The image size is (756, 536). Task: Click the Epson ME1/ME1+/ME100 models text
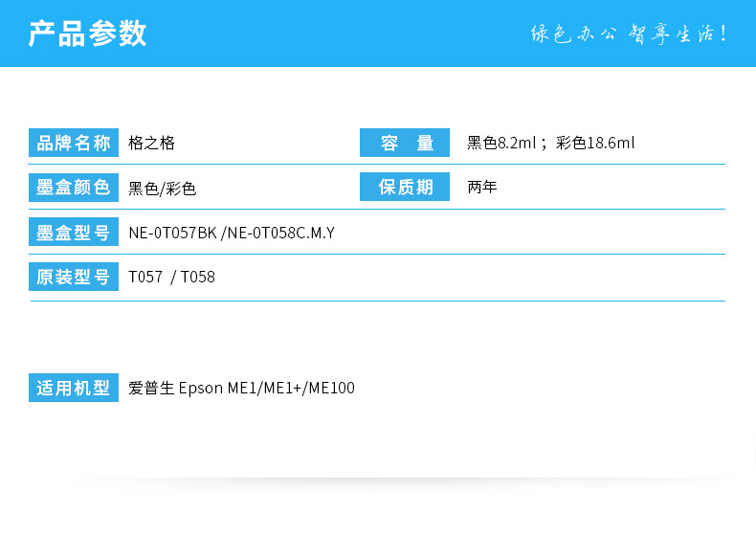pyautogui.click(x=267, y=389)
